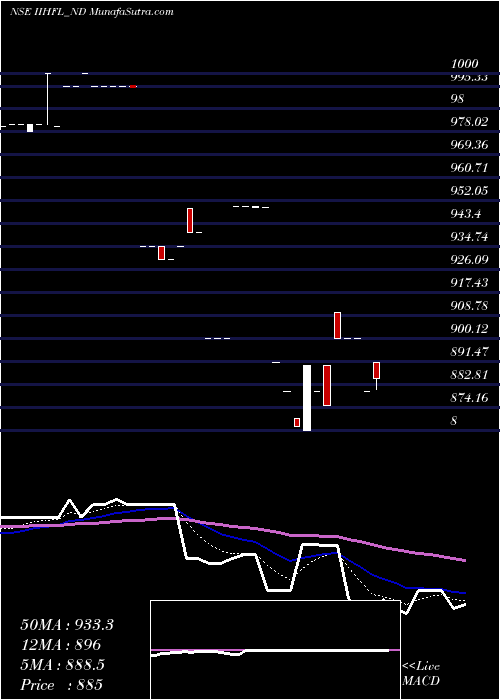
Task: Click the tall white candlestick near 874
Action: [307, 398]
